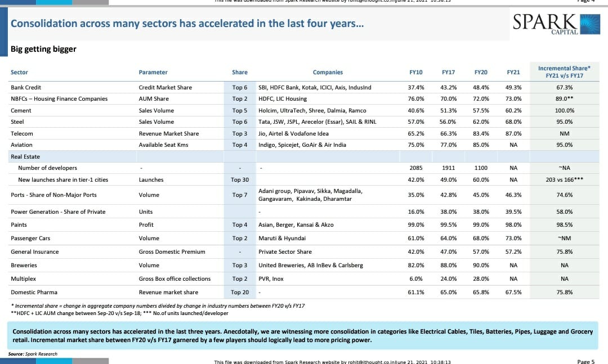
Task: Select 'Ports - Share of Non-Major Ports'
Action: (53, 195)
